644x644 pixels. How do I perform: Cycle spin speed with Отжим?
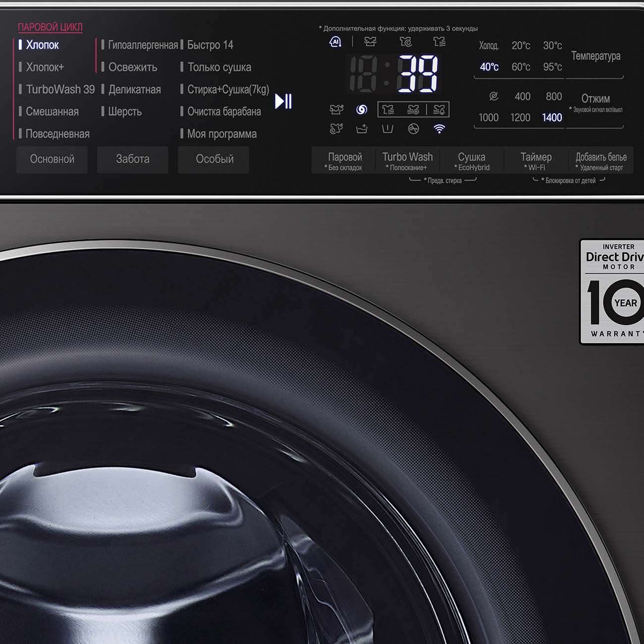(x=595, y=99)
